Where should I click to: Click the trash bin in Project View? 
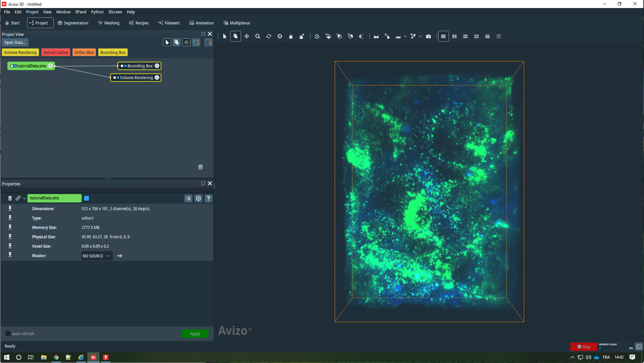(200, 167)
